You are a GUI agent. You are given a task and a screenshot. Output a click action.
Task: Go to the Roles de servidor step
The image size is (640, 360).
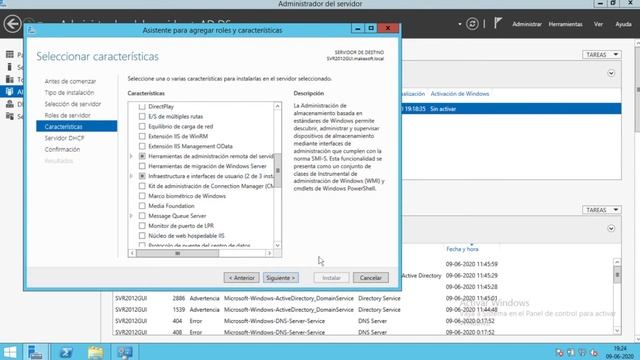[68, 116]
